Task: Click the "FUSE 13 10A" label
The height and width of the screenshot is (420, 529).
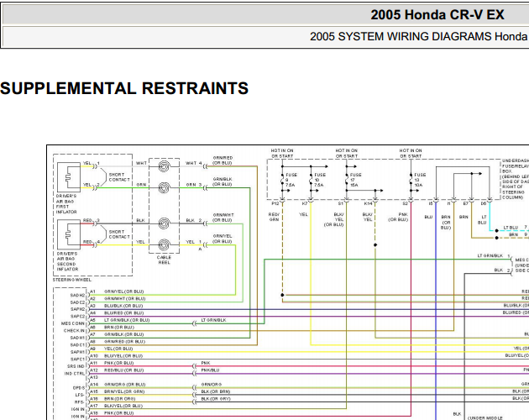Action: pos(420,180)
